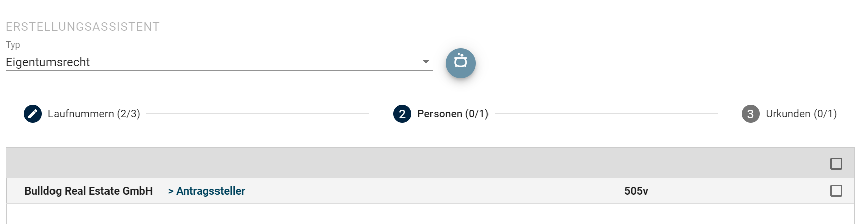Click the Bulldog Real Estate GmbH name
868x224 pixels.
[x=88, y=191]
